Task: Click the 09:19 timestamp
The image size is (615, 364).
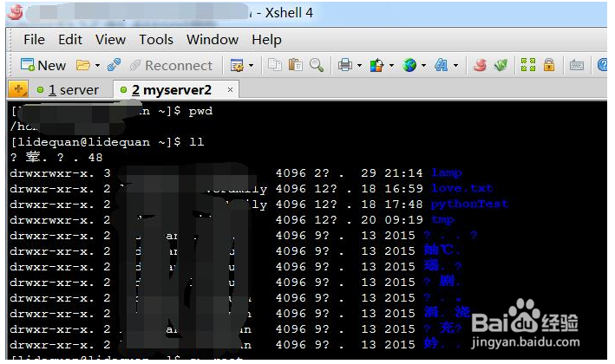Action: (x=403, y=220)
